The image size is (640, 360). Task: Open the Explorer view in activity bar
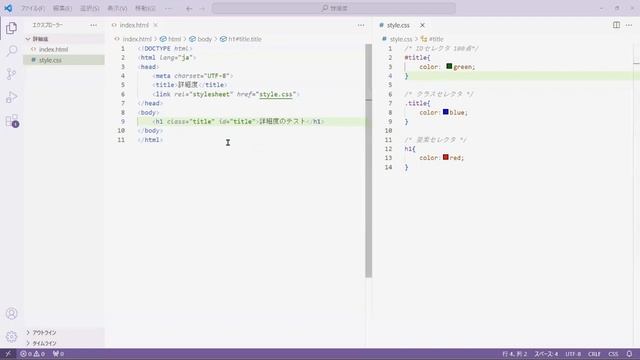click(11, 28)
